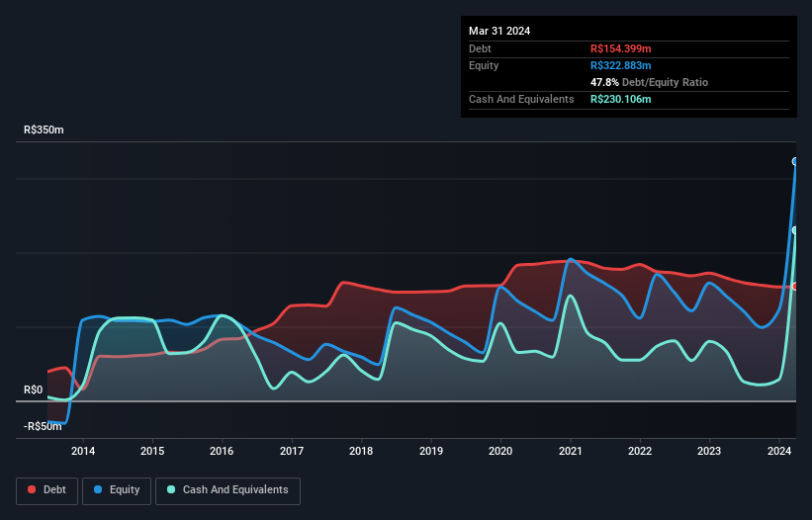Click the -R$50m y-axis label
The image size is (812, 520).
click(x=43, y=426)
